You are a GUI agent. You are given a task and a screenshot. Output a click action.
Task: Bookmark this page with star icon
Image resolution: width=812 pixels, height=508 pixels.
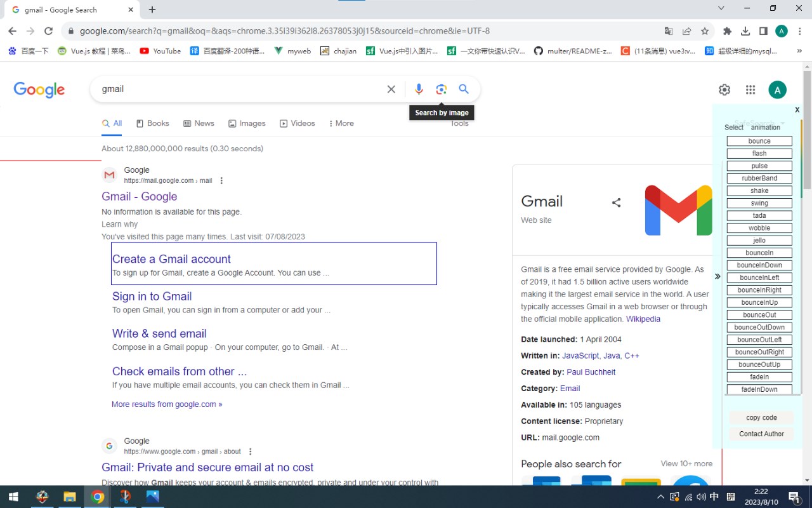pos(705,31)
